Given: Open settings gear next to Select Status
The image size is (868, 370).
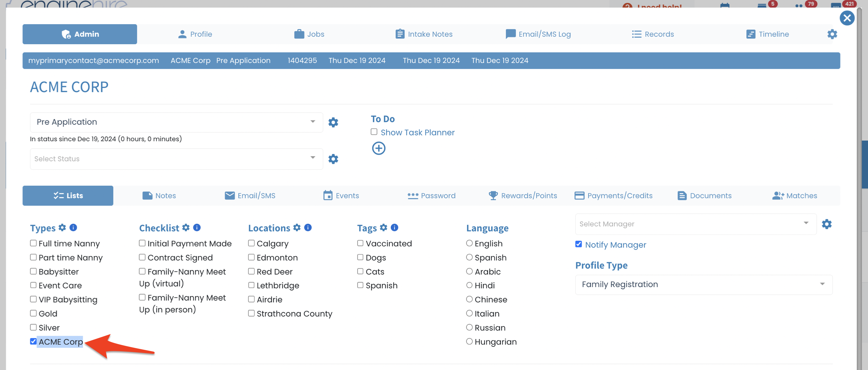Looking at the screenshot, I should [333, 159].
